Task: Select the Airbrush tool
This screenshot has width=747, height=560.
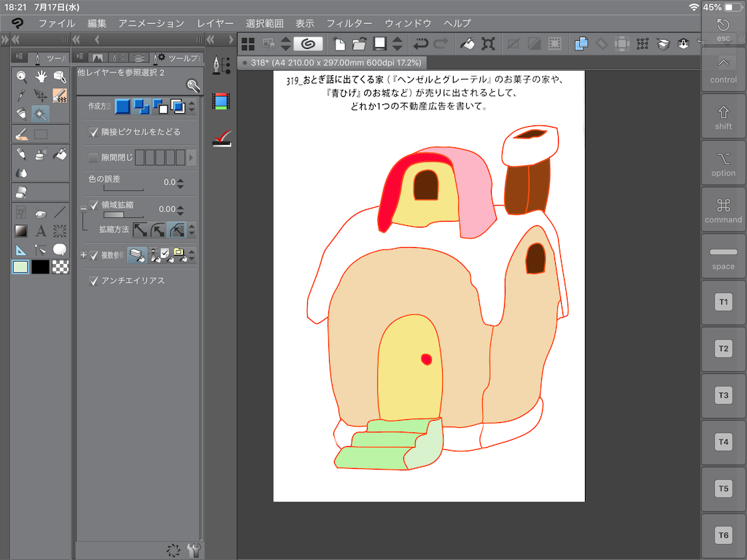Action: pyautogui.click(x=41, y=154)
